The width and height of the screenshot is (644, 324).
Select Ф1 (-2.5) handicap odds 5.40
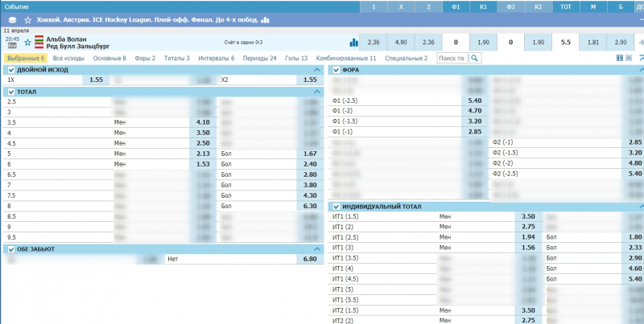[474, 100]
